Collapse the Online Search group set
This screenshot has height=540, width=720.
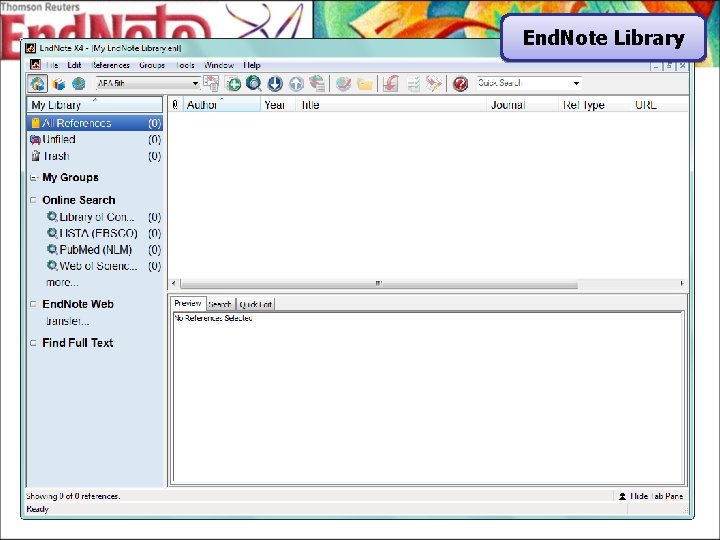pyautogui.click(x=33, y=200)
